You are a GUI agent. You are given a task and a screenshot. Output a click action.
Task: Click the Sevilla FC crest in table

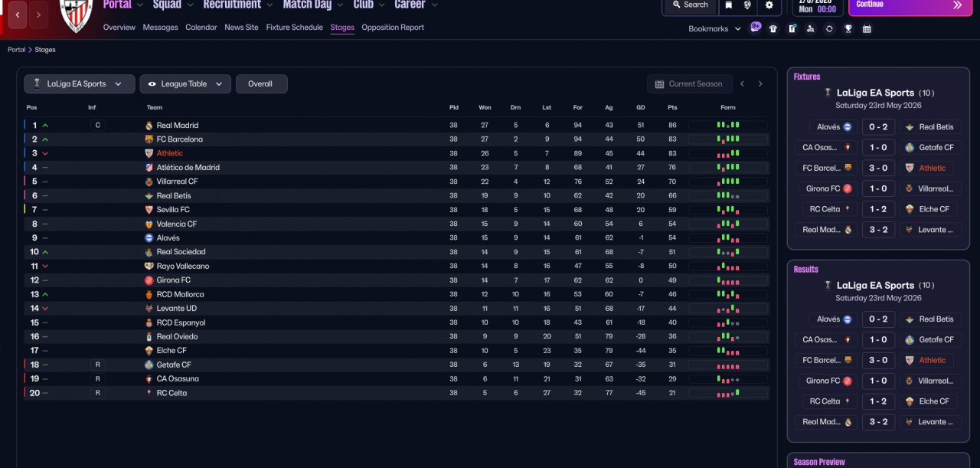(x=149, y=210)
